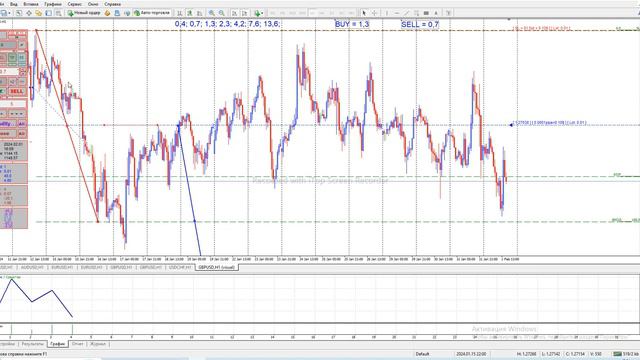This screenshot has height=360, width=640.
Task: Activate the crosshair cursor mode
Action: click(x=374, y=13)
